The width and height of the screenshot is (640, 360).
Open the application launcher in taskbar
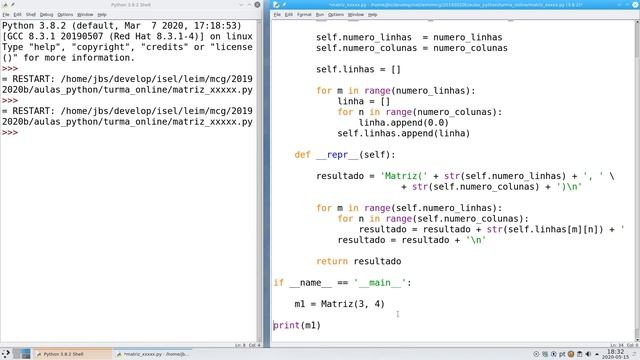6,354
